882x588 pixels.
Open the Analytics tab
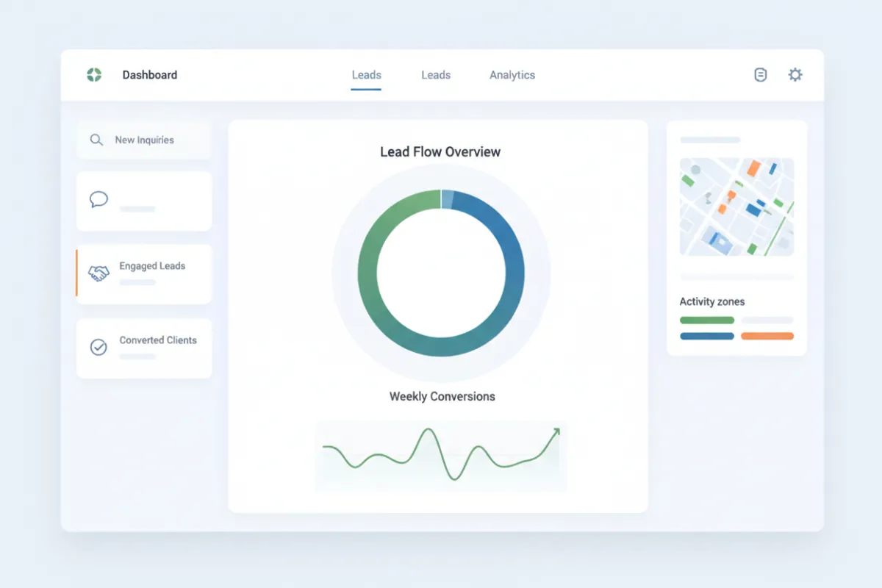(x=512, y=75)
